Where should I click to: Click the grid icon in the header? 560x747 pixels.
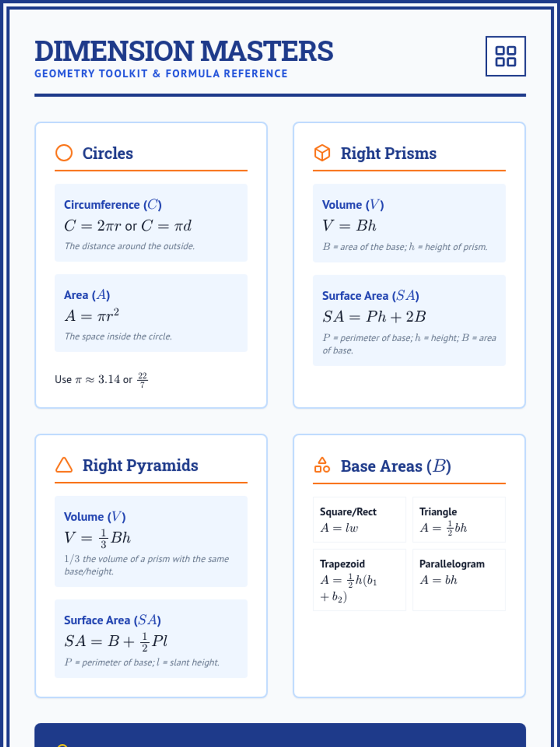pyautogui.click(x=505, y=56)
